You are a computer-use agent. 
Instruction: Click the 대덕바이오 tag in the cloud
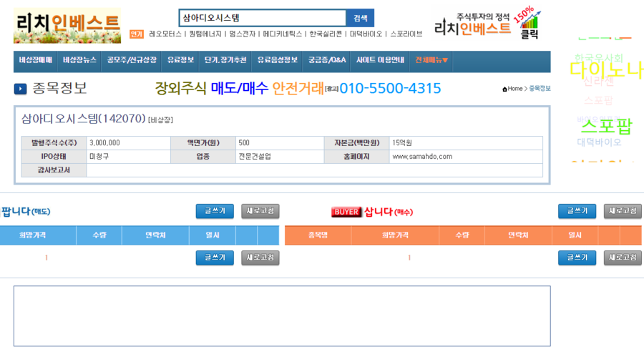pyautogui.click(x=599, y=142)
